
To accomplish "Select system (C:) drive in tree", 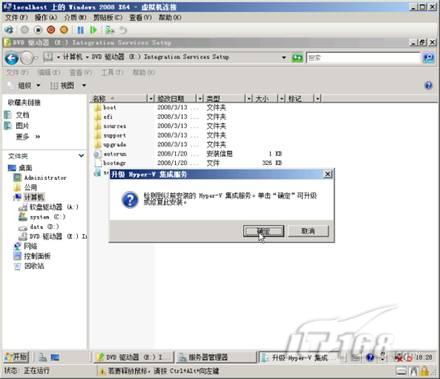I will (42, 217).
